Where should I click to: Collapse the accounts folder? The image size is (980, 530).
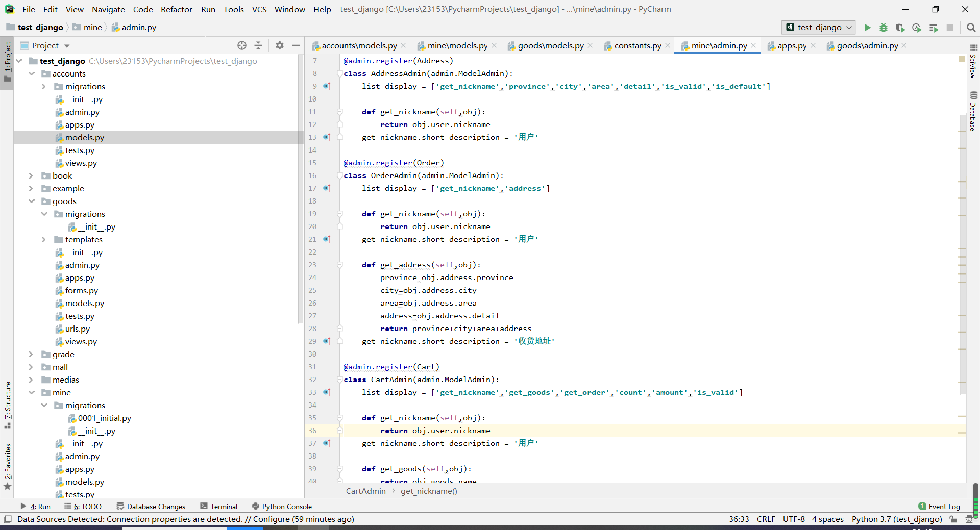coord(32,73)
